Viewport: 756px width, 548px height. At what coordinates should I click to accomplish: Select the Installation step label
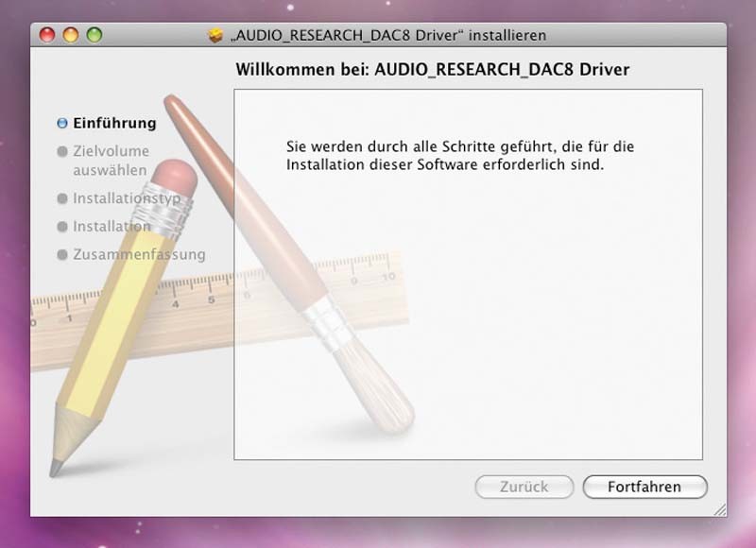click(112, 226)
